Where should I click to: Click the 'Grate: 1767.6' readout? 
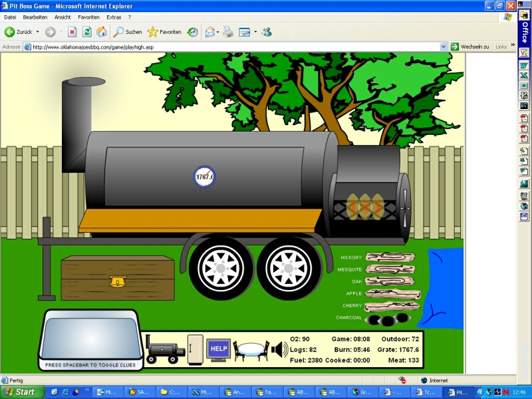point(398,350)
